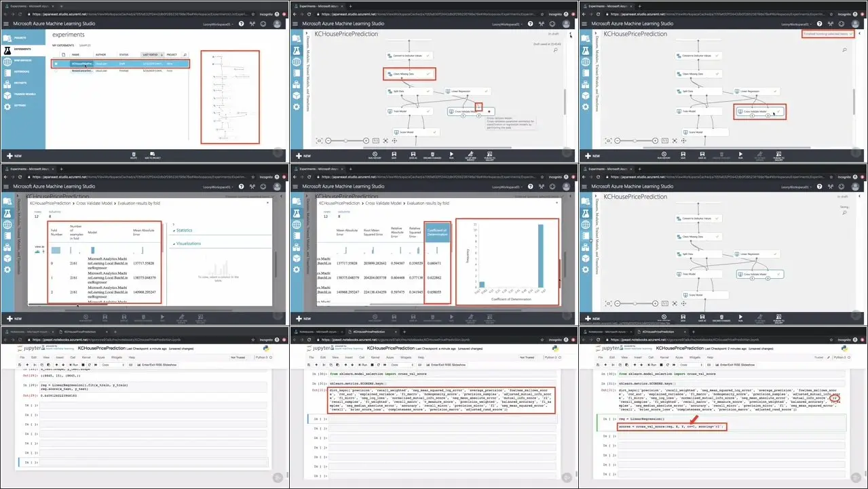
Task: Switch to MY EXPERIMENTS tab
Action: pos(63,45)
